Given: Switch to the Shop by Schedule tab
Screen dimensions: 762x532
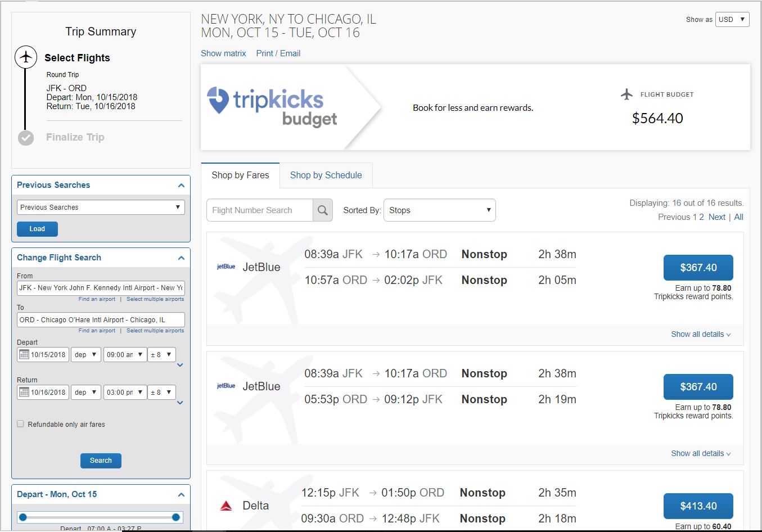Looking at the screenshot, I should pyautogui.click(x=326, y=175).
